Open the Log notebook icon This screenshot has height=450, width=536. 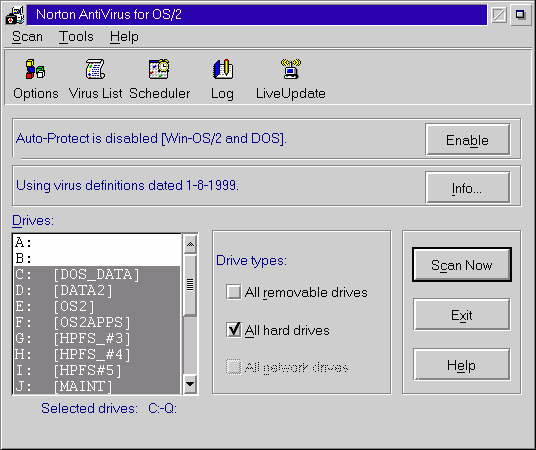tap(223, 79)
